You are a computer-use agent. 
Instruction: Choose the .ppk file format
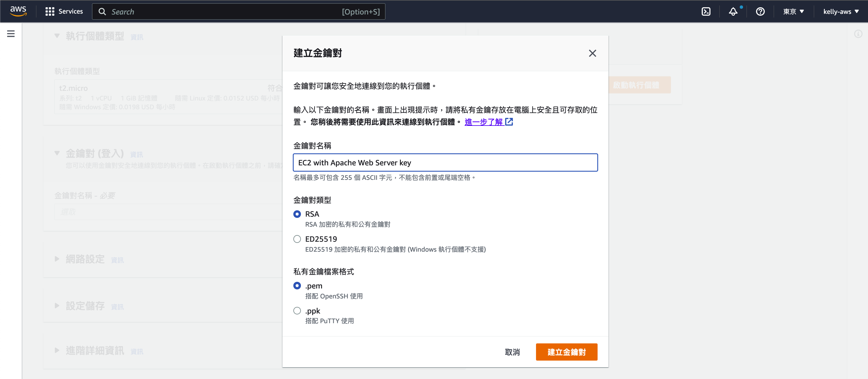(x=297, y=311)
